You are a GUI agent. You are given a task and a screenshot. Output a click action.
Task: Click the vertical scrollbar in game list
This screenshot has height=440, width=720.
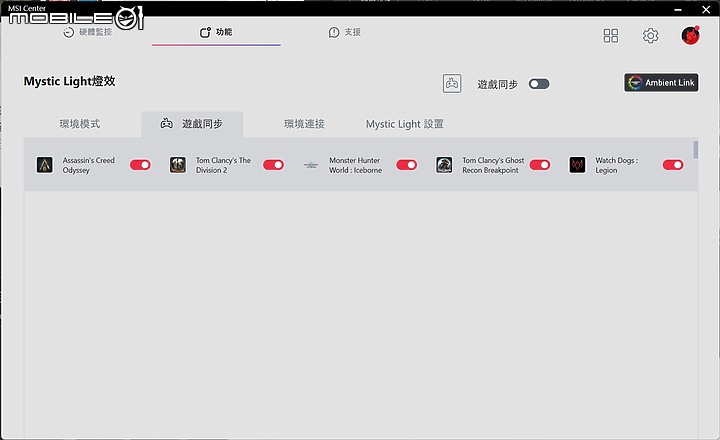[x=696, y=150]
